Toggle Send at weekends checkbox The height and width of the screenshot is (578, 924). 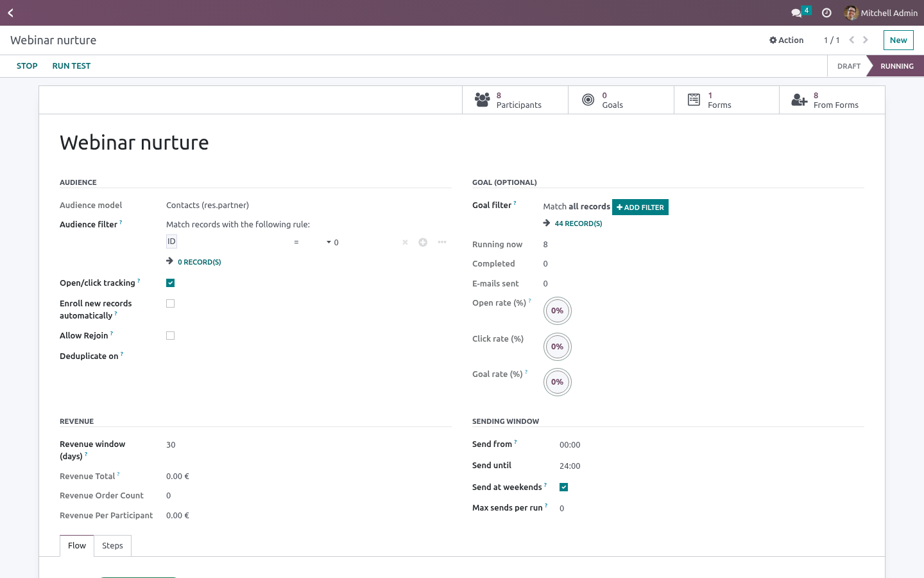pos(563,487)
